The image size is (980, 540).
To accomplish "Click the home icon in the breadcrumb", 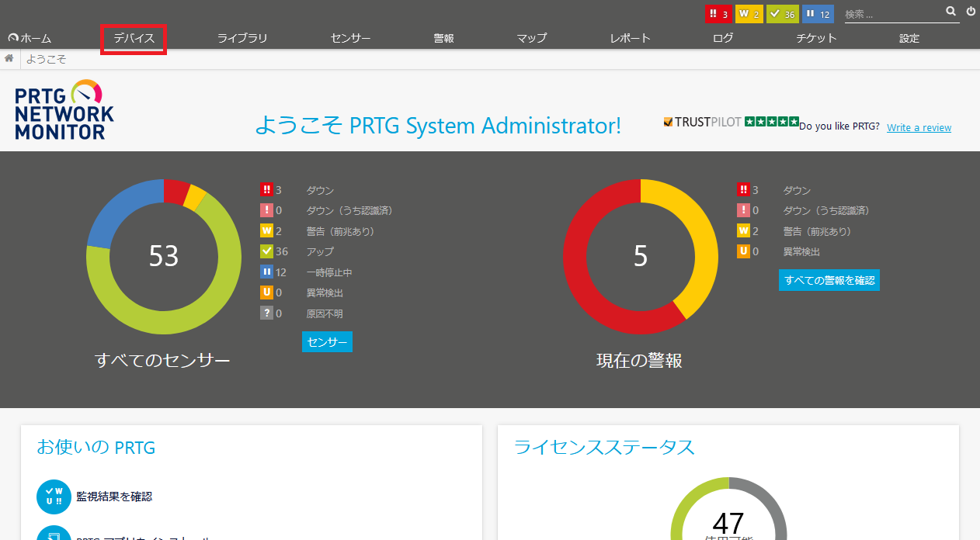I will click(9, 59).
